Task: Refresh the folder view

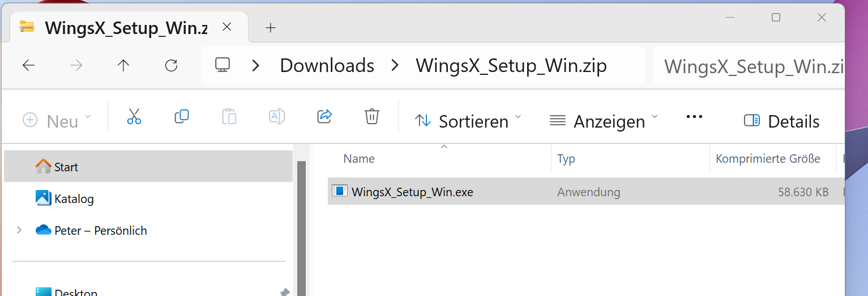Action: [x=171, y=65]
